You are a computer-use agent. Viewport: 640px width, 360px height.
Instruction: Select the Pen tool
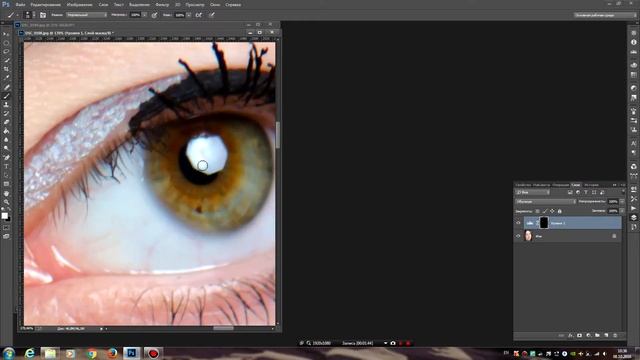(6, 157)
